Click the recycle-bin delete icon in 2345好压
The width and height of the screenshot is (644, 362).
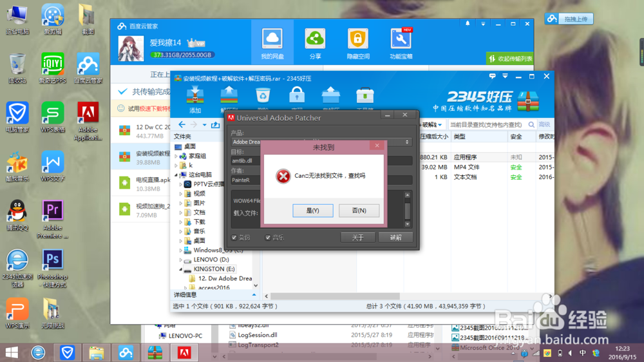[x=263, y=95]
